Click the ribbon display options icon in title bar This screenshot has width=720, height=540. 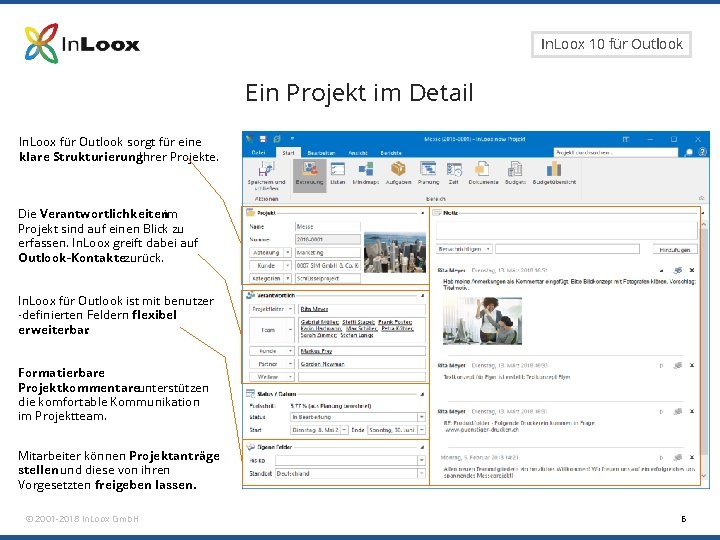626,139
